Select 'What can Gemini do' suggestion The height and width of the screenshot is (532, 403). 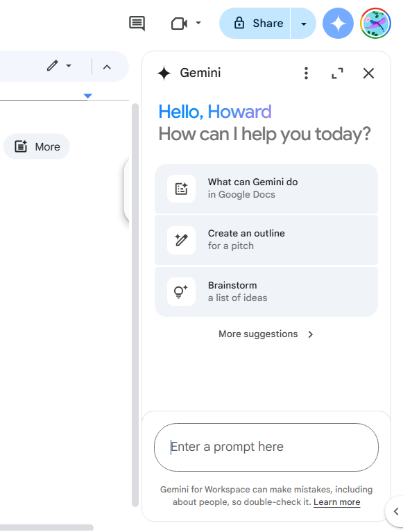[266, 189]
